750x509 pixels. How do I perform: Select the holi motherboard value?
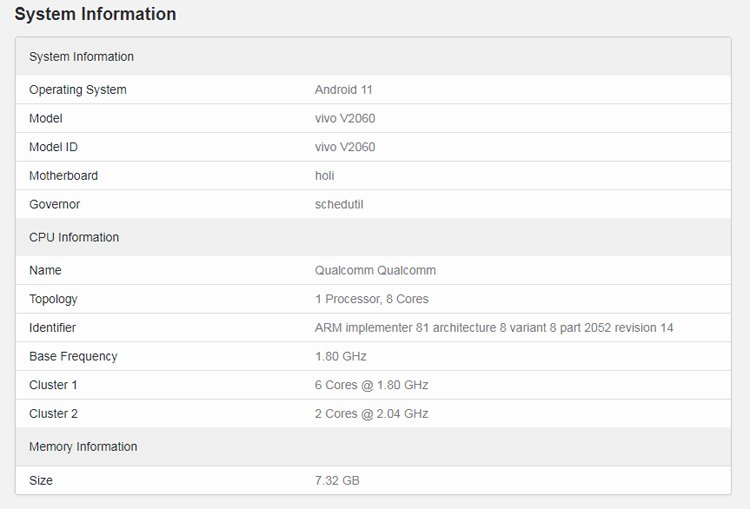pos(325,176)
